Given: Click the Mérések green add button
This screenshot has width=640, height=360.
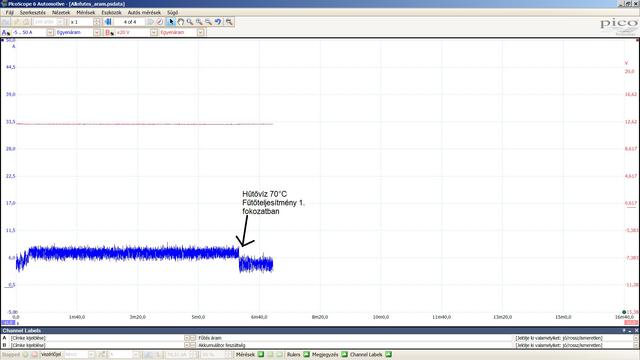Looking at the screenshot, I should pos(261,354).
